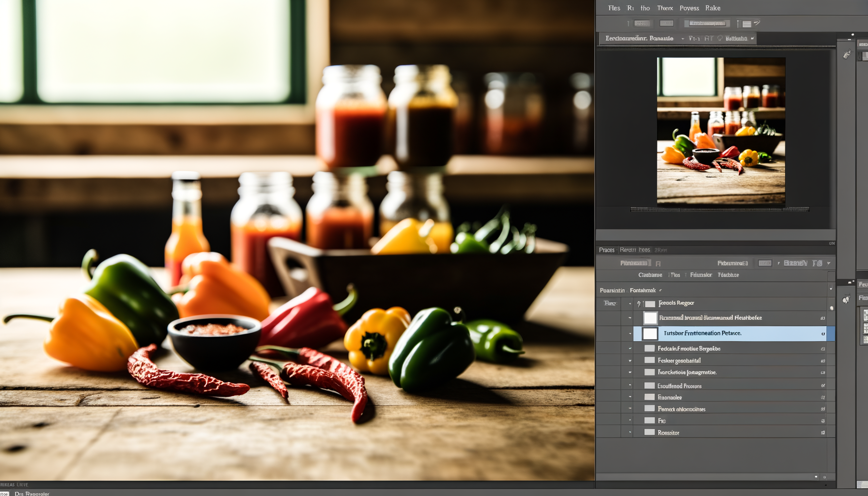The width and height of the screenshot is (868, 496).
Task: Toggle visibility of Esoulfenod Preosons layer
Action: click(609, 386)
